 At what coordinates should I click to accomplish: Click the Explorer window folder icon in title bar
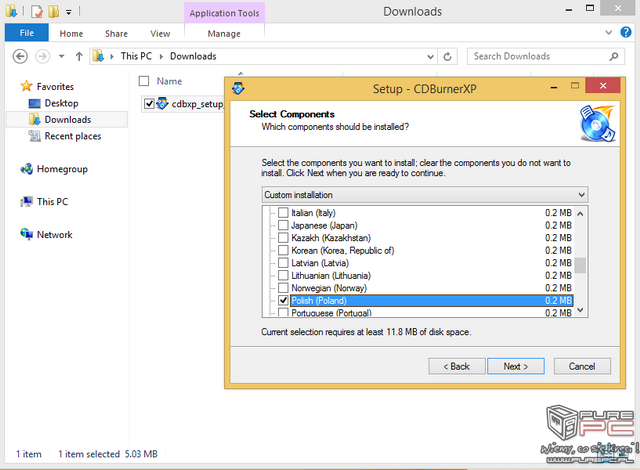coord(11,11)
